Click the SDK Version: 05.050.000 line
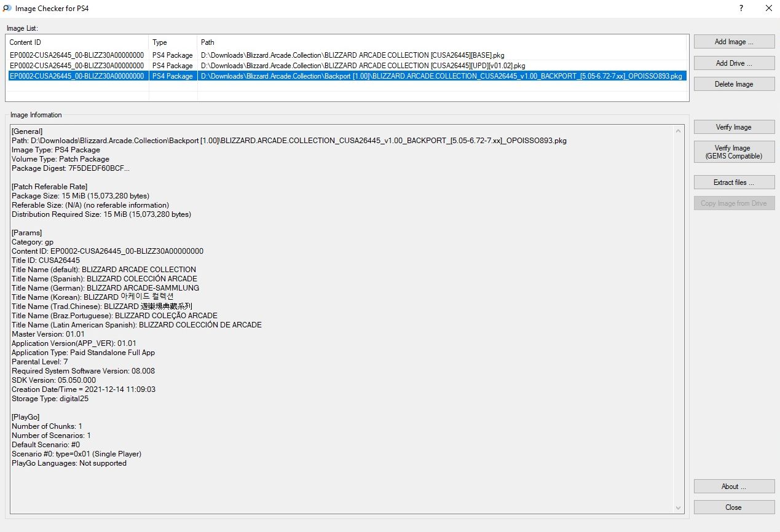The width and height of the screenshot is (780, 532). (53, 380)
